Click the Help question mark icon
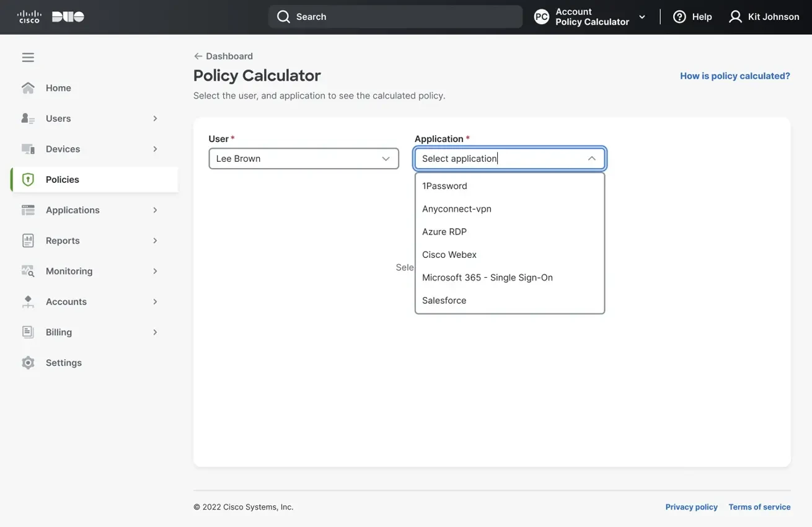 [679, 16]
